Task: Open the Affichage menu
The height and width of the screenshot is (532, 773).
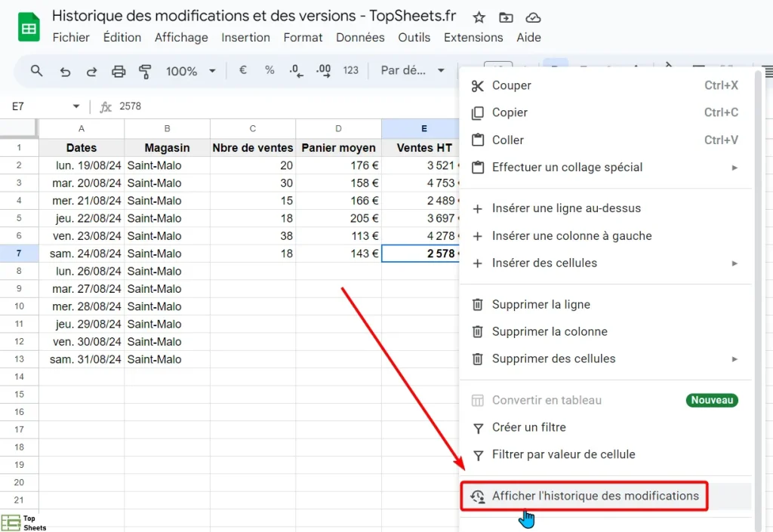Action: [181, 38]
